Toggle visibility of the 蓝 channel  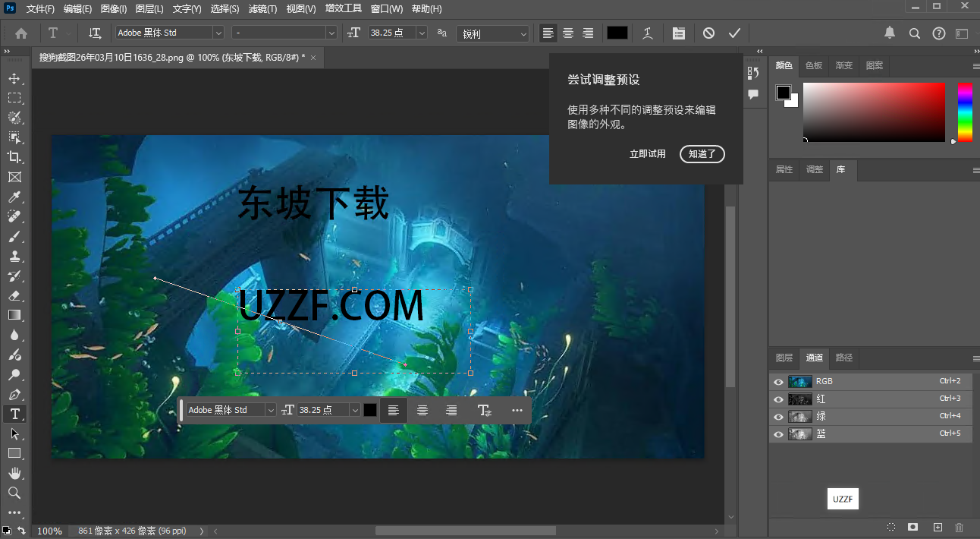[x=778, y=433]
